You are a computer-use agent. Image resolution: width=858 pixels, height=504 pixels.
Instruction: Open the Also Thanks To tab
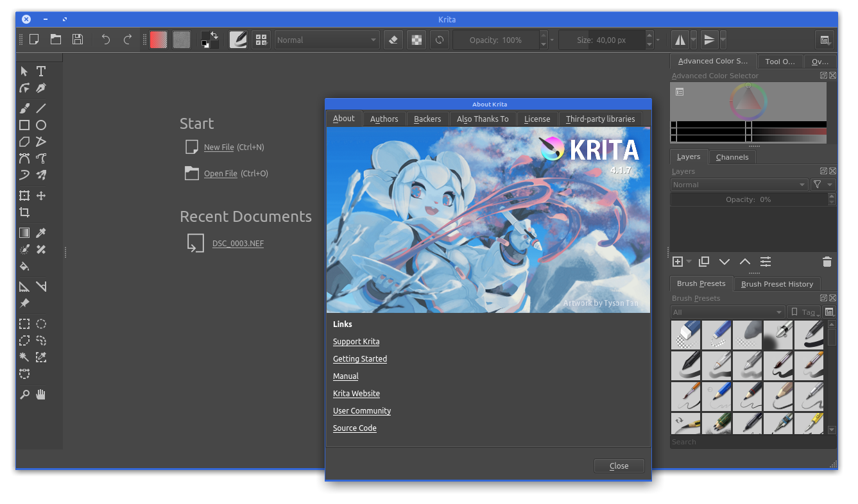483,119
